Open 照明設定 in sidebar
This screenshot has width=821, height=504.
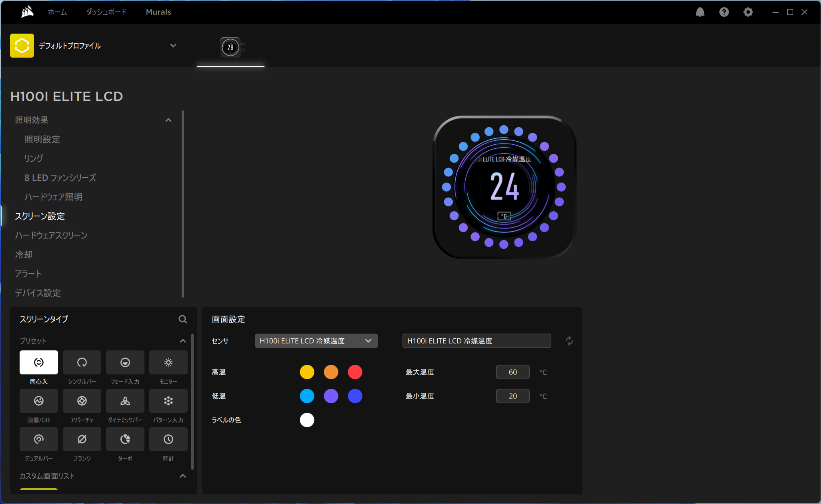(42, 139)
